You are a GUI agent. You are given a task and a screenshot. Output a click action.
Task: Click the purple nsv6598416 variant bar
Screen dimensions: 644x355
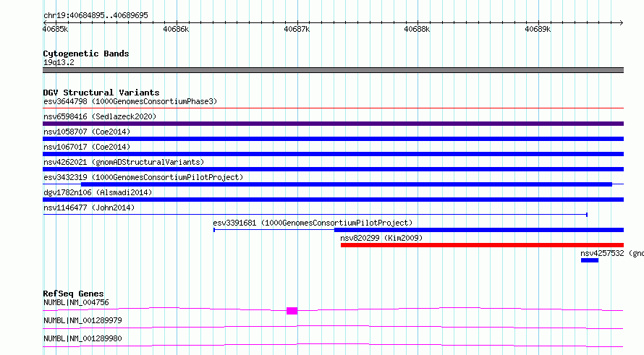[333, 124]
